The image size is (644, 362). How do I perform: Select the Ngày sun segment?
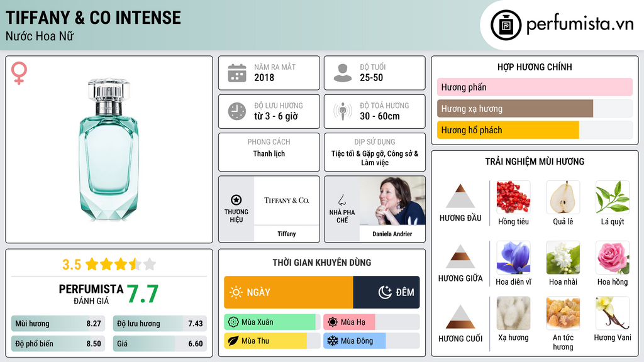click(288, 292)
